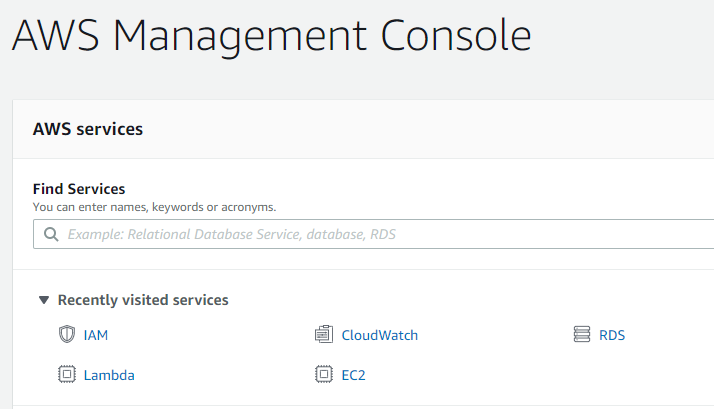Image resolution: width=714 pixels, height=409 pixels.
Task: Navigate to the EC2 service link
Action: click(x=355, y=375)
